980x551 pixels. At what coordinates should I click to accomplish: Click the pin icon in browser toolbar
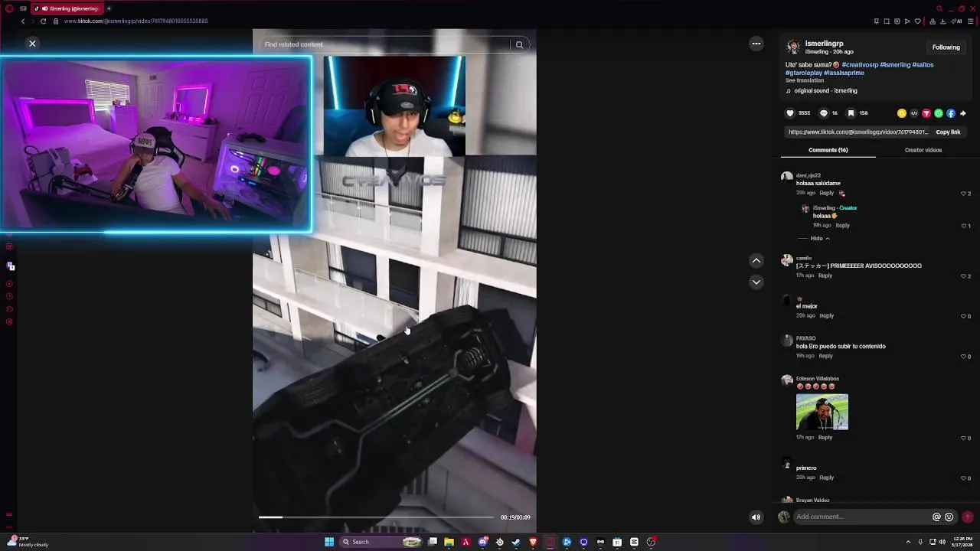(876, 21)
